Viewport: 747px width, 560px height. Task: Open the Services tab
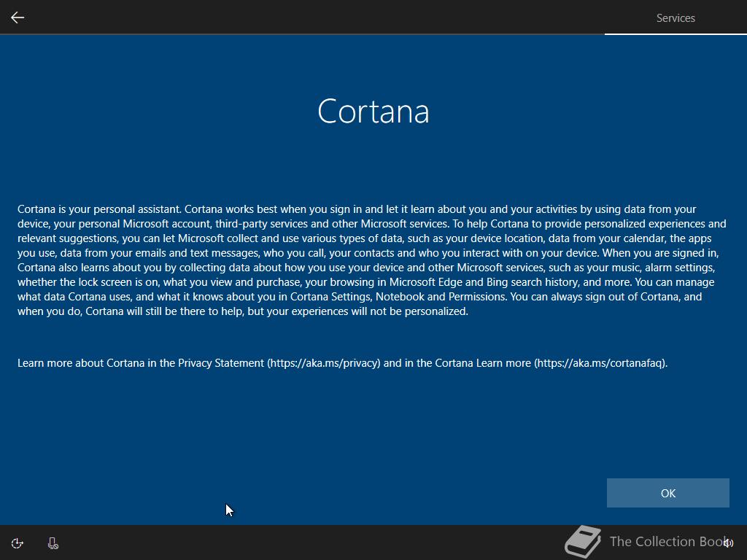[x=676, y=18]
